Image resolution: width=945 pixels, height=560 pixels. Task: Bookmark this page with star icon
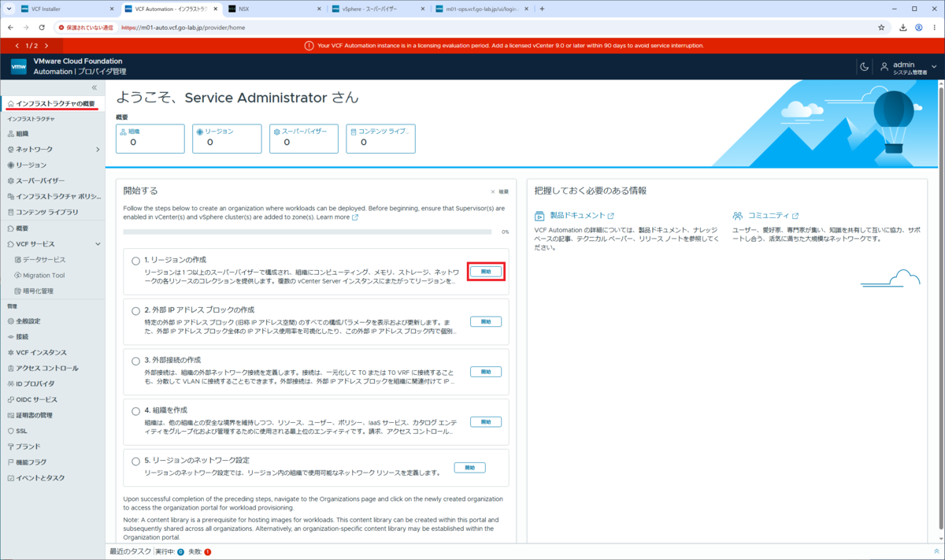tap(881, 27)
